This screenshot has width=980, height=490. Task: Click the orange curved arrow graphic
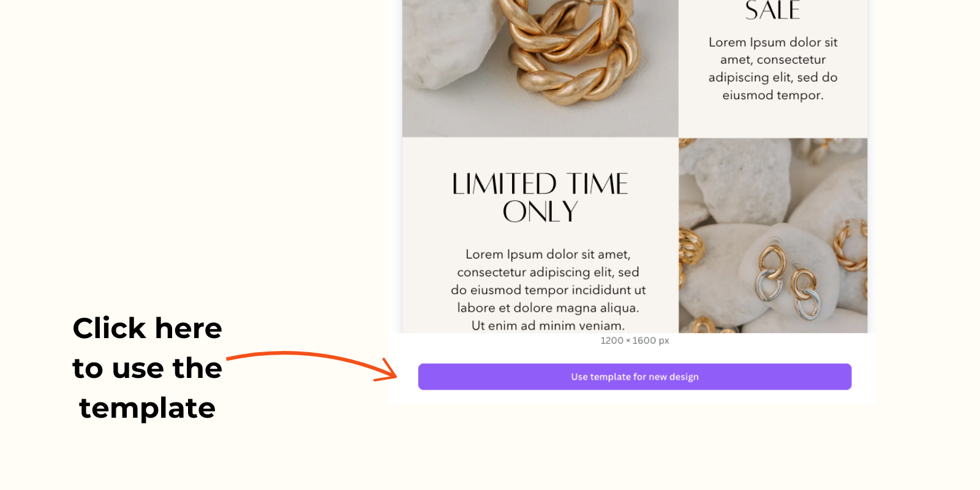pyautogui.click(x=312, y=366)
